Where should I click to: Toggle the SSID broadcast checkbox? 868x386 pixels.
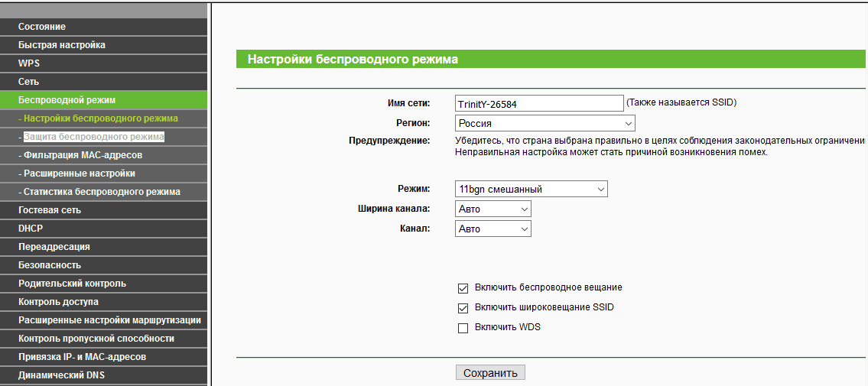[x=463, y=308]
